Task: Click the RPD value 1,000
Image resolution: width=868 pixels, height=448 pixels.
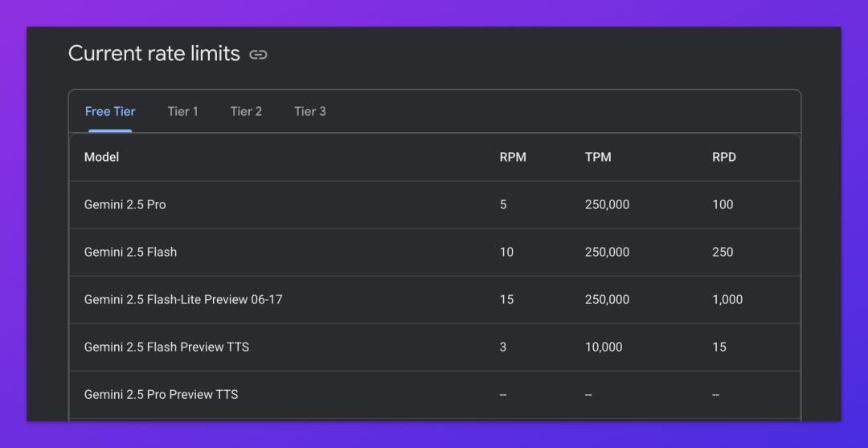Action: tap(727, 299)
